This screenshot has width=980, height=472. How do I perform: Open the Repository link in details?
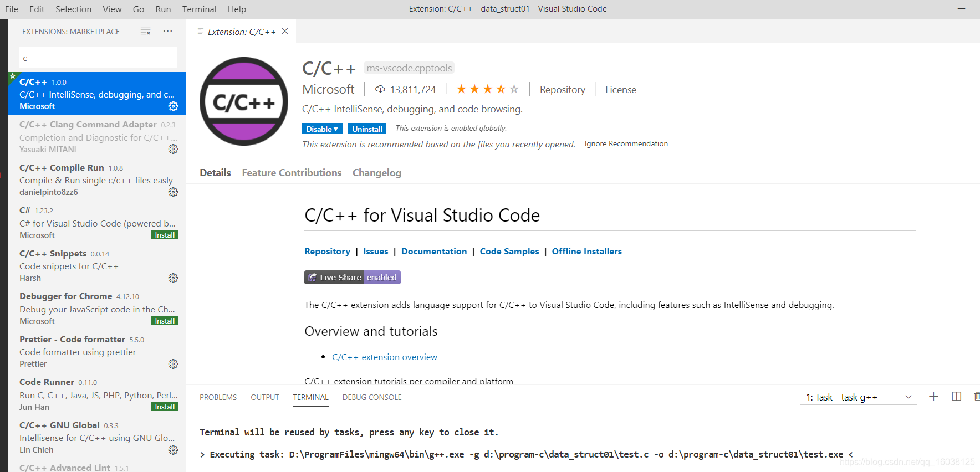(x=327, y=252)
